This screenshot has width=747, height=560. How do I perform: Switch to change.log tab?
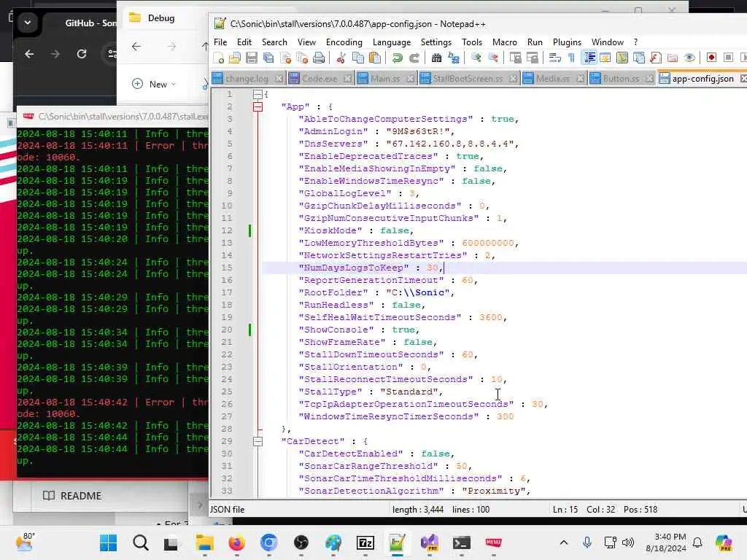247,79
